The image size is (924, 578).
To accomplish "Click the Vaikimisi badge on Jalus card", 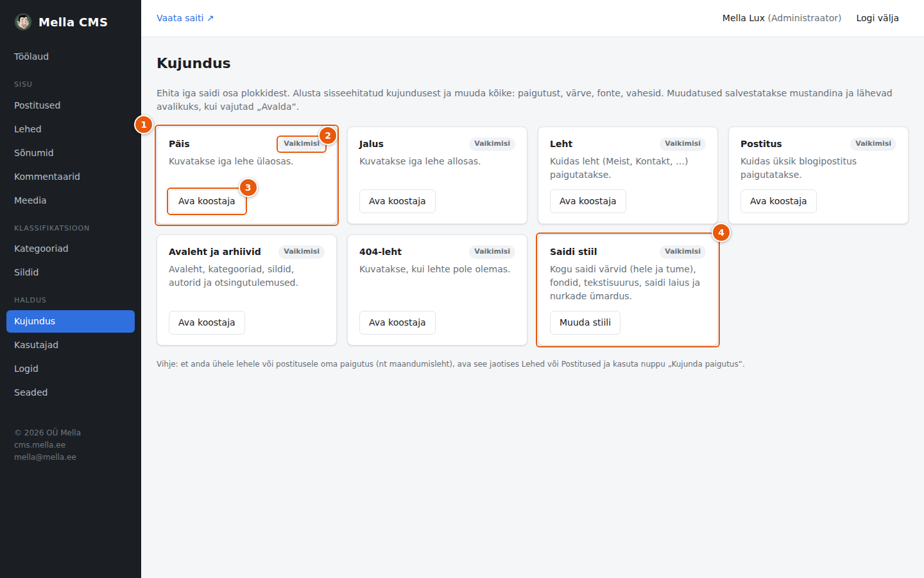I will (x=492, y=144).
